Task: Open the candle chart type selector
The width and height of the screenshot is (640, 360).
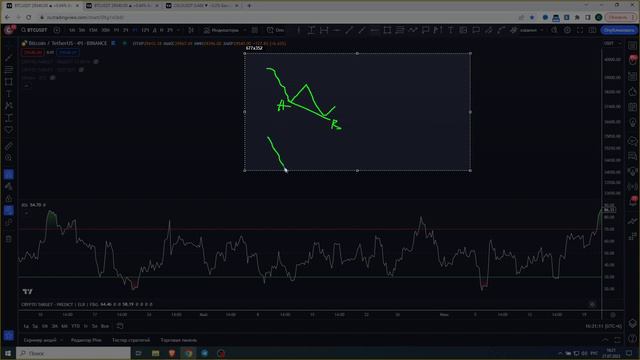Action: (191, 30)
